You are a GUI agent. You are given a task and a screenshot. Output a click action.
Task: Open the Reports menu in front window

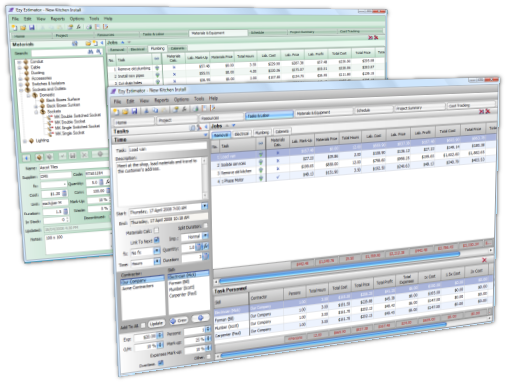click(161, 100)
